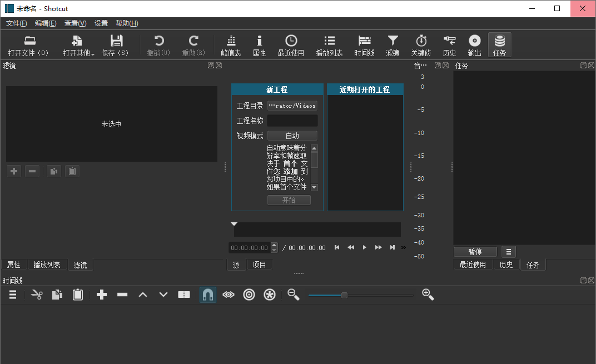Click the 工程名称 text input field
This screenshot has height=364, width=596.
pos(292,121)
